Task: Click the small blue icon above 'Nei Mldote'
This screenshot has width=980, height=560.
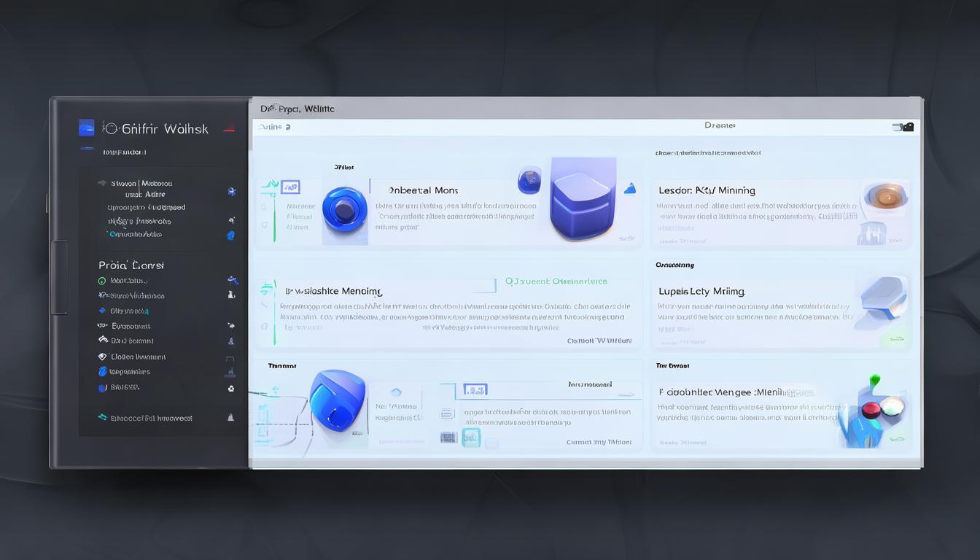Action: pyautogui.click(x=396, y=392)
